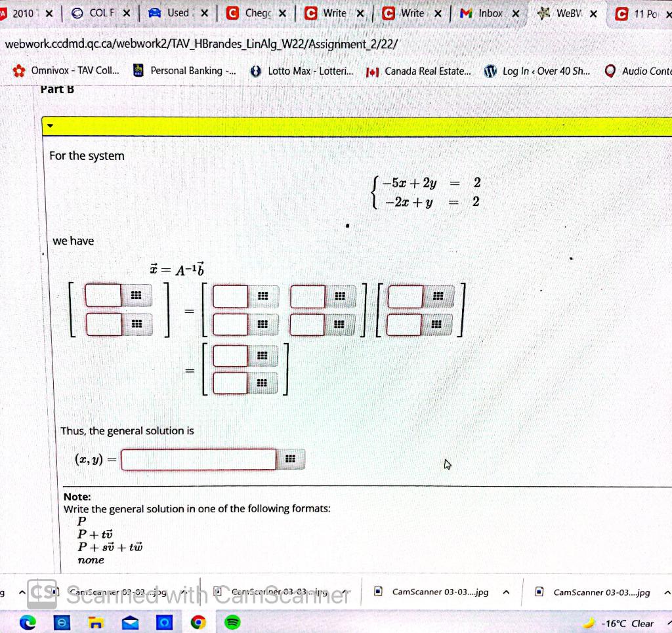Open the Lotto Max bookmark

pos(302,71)
